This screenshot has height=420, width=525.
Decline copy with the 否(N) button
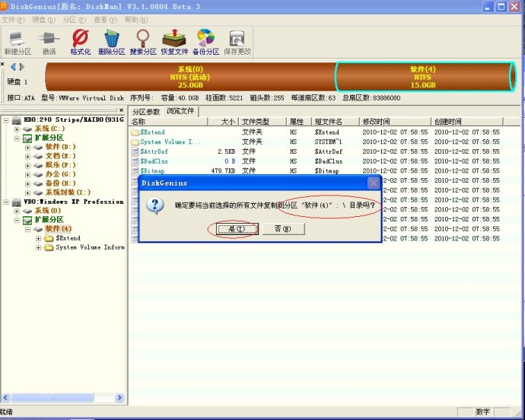tap(283, 229)
